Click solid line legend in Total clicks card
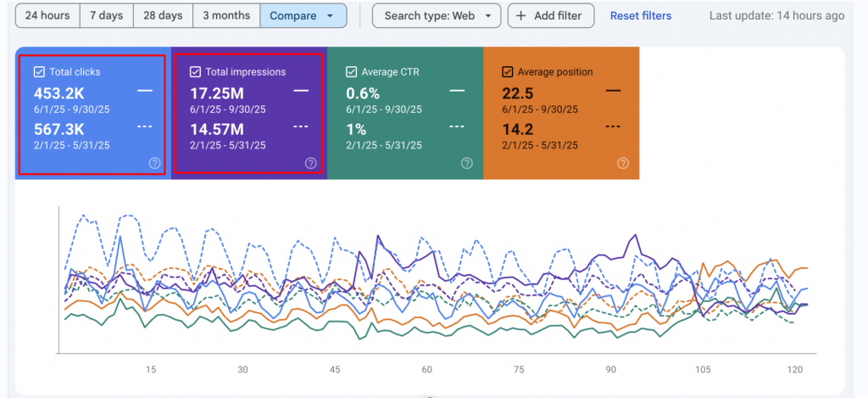Screen dimensions: 868x398 coord(145,90)
